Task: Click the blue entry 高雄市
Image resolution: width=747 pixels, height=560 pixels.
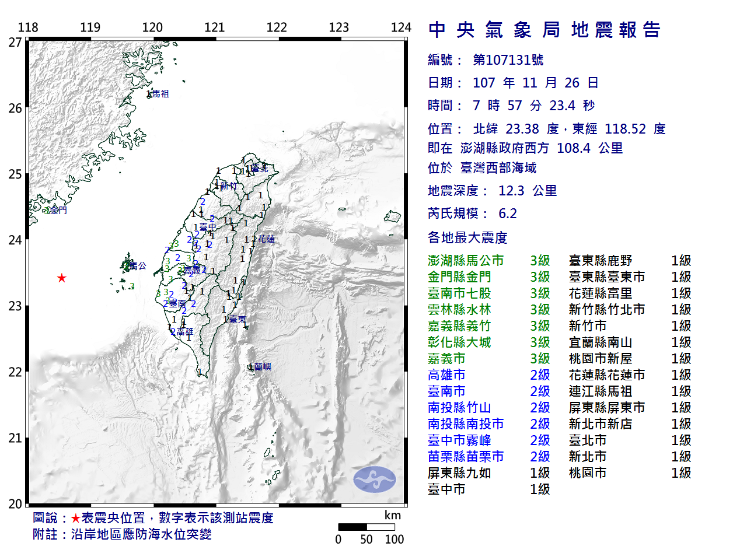Action: 446,375
